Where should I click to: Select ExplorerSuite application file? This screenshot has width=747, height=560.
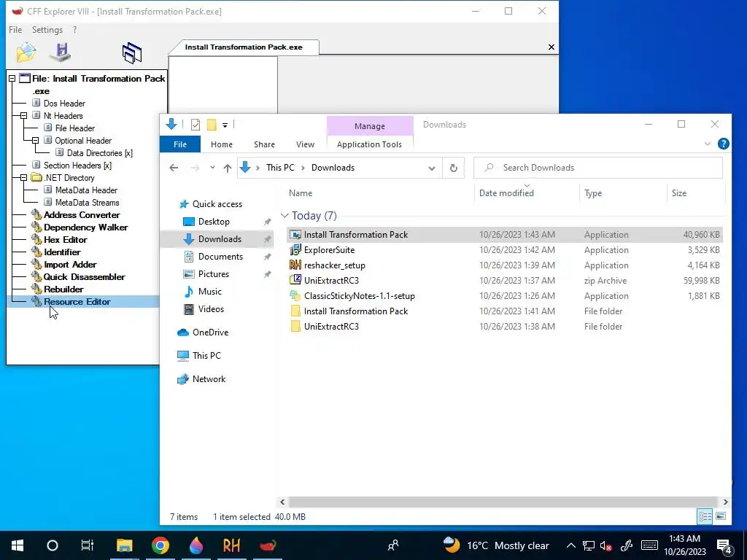(505, 250)
